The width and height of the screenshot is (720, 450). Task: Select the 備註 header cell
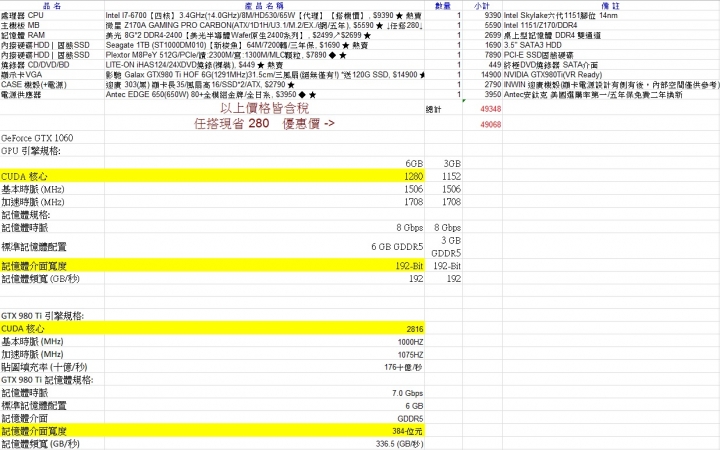pos(611,6)
